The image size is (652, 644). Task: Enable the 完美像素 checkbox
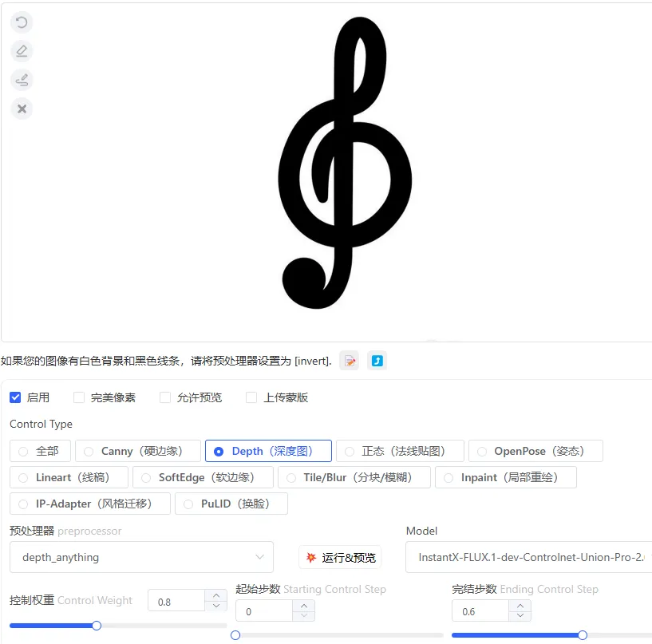pyautogui.click(x=77, y=397)
